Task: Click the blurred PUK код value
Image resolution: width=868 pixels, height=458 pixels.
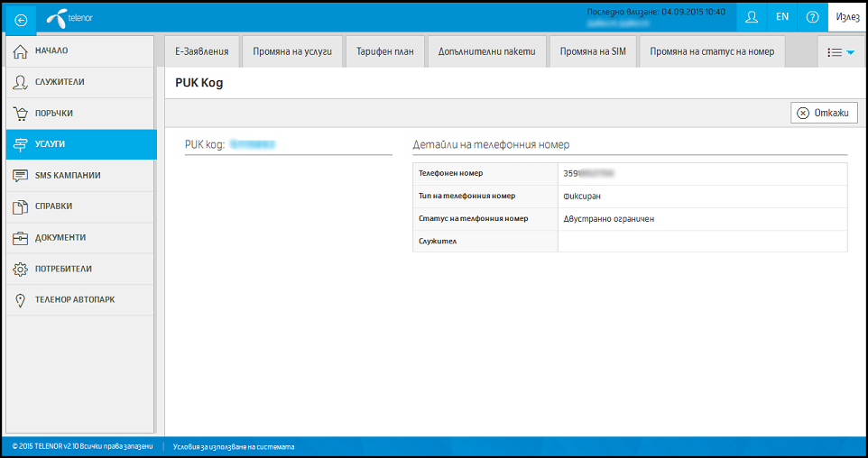Action: click(x=253, y=144)
